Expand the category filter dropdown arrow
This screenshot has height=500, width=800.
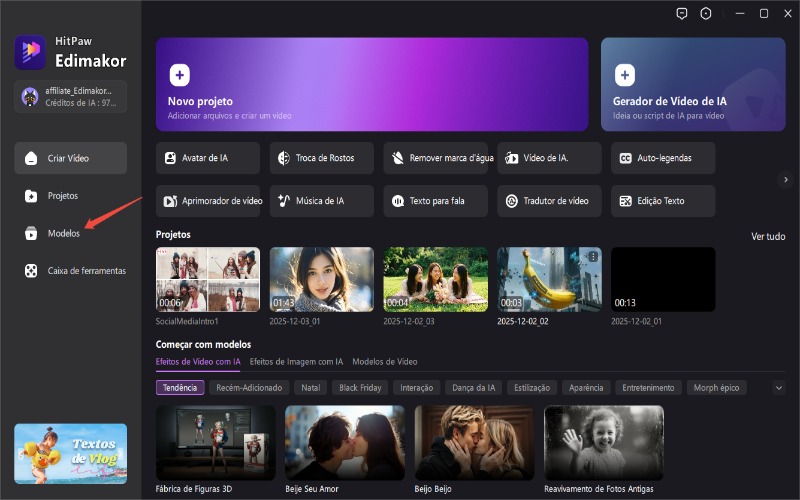tap(779, 388)
